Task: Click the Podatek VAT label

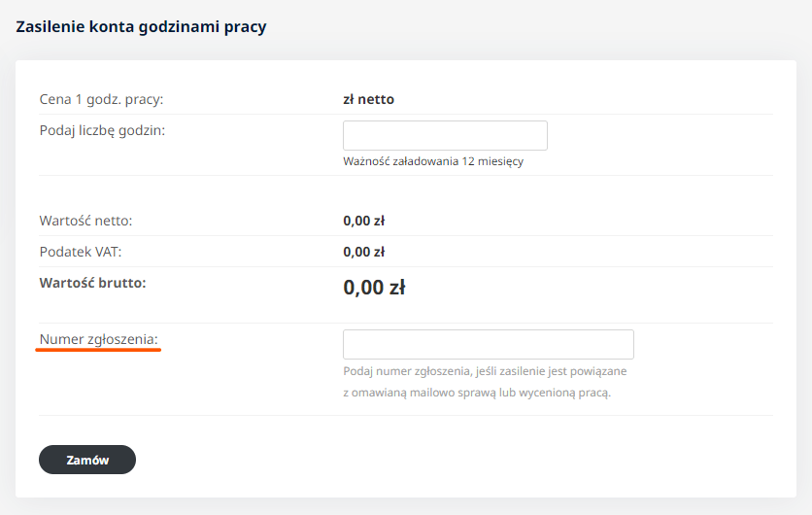Action: pos(81,252)
